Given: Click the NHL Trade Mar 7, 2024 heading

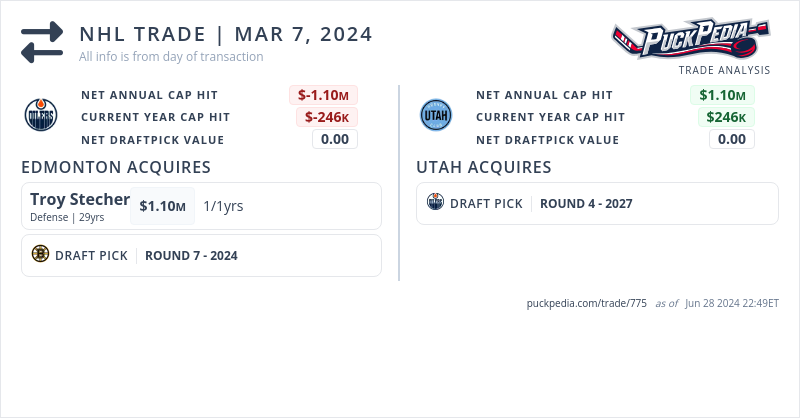Looking at the screenshot, I should click(x=226, y=34).
